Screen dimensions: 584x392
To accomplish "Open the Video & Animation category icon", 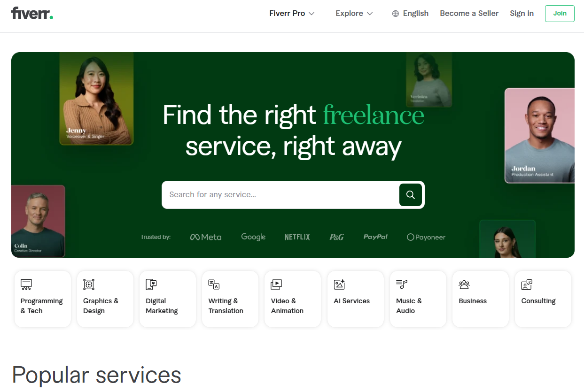I will (276, 284).
